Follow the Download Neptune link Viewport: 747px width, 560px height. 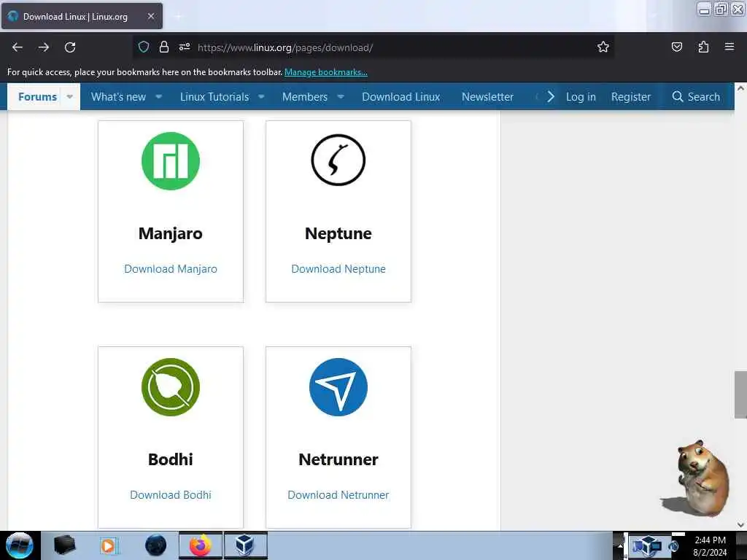(338, 269)
